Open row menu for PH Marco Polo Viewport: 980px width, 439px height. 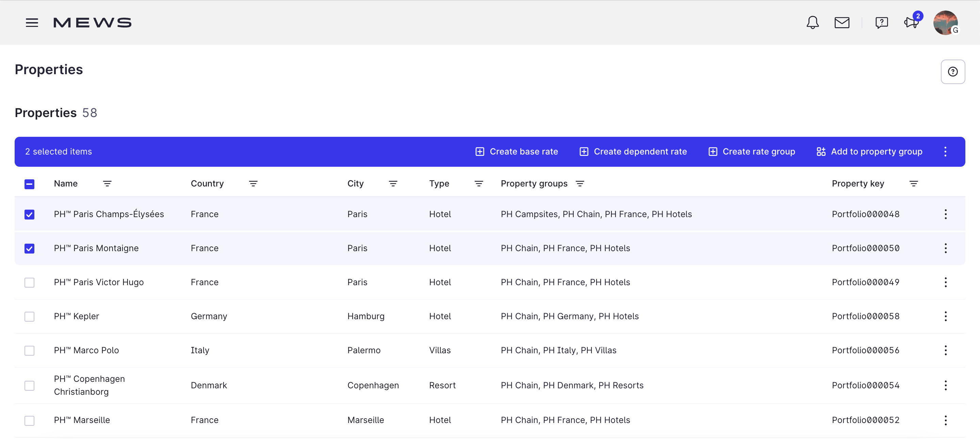point(945,351)
